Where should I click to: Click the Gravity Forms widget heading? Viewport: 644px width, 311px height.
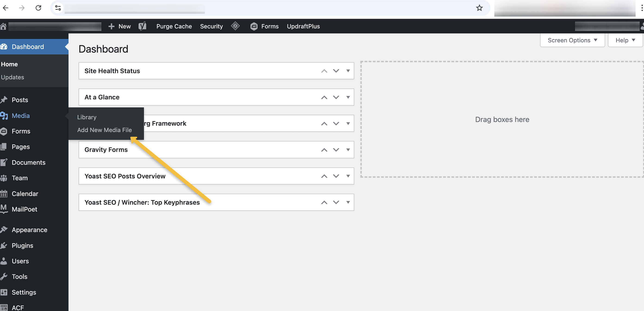pos(106,150)
